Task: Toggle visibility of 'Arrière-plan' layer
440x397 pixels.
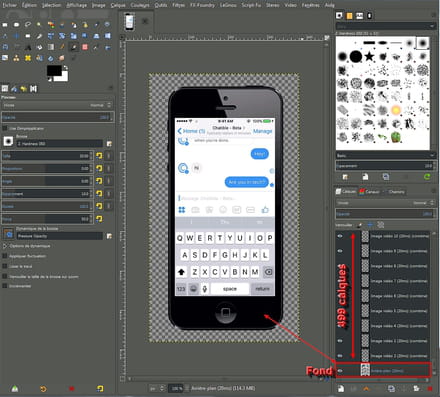Action: point(340,371)
